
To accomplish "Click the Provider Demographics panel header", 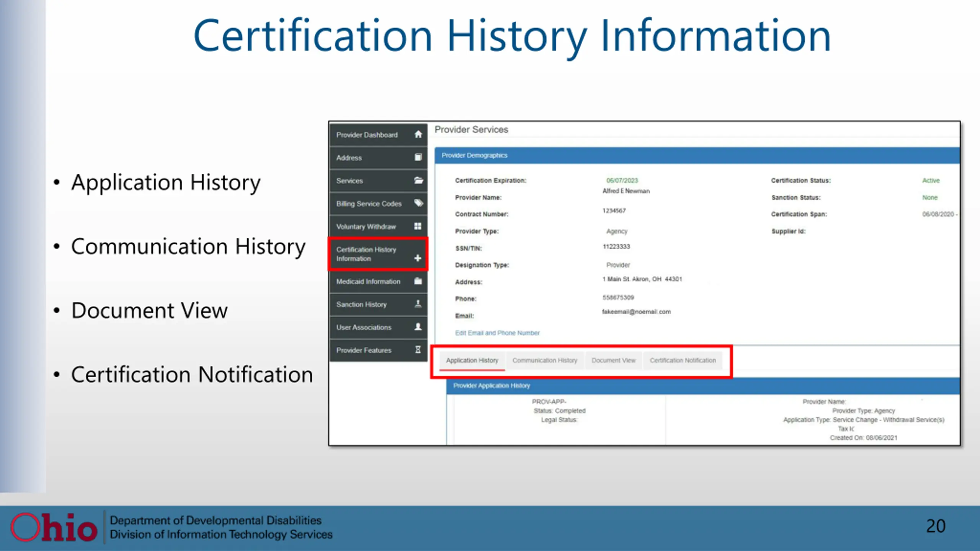I will click(x=697, y=155).
